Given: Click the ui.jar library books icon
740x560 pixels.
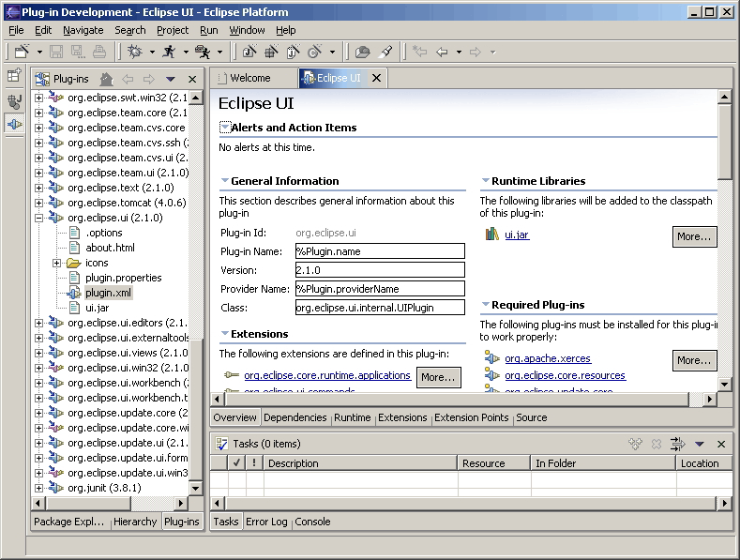Looking at the screenshot, I should pyautogui.click(x=491, y=234).
